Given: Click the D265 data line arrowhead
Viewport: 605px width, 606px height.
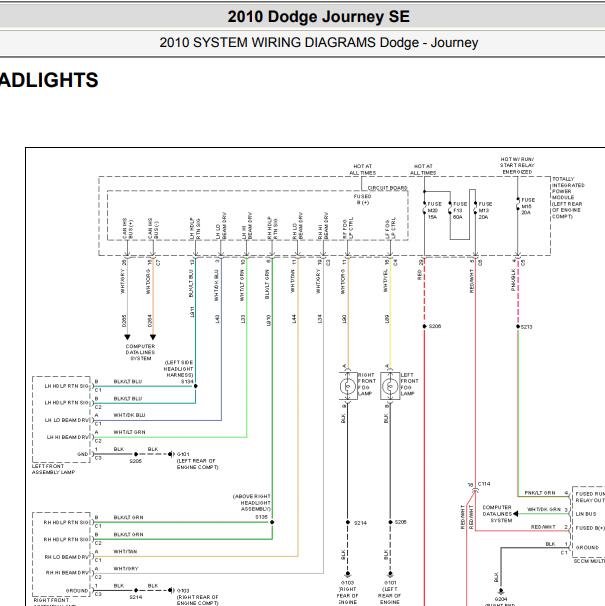Looking at the screenshot, I should (x=127, y=337).
